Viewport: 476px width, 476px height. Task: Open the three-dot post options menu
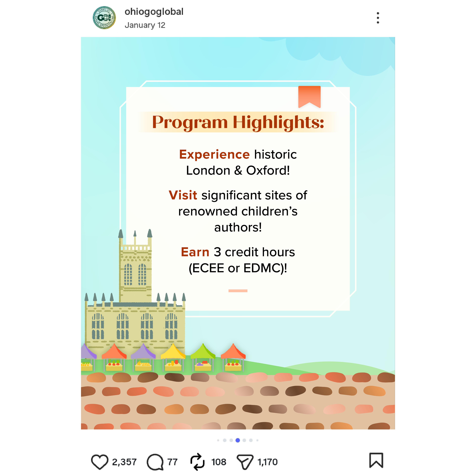(378, 18)
